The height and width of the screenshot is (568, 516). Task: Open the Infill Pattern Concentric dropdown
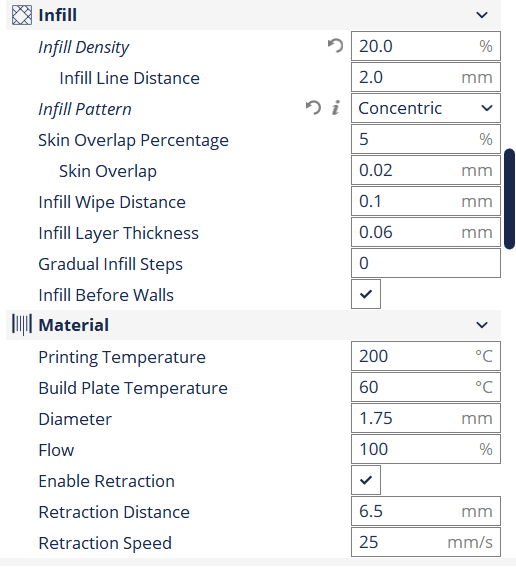pos(426,108)
